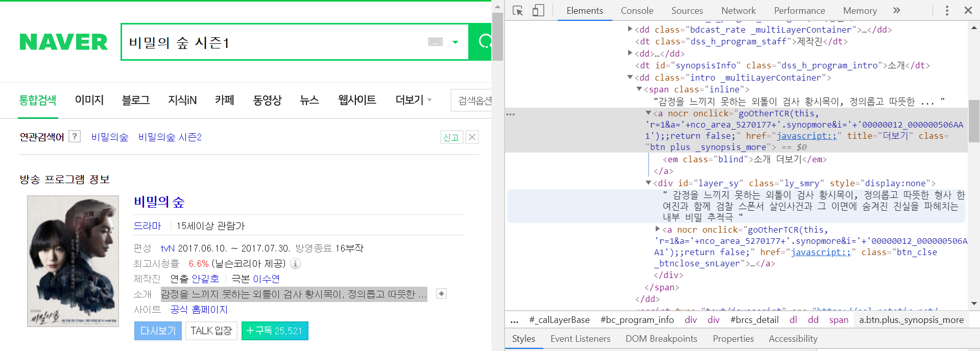Collapse the dd class intro node
The image size is (980, 351).
(x=630, y=77)
